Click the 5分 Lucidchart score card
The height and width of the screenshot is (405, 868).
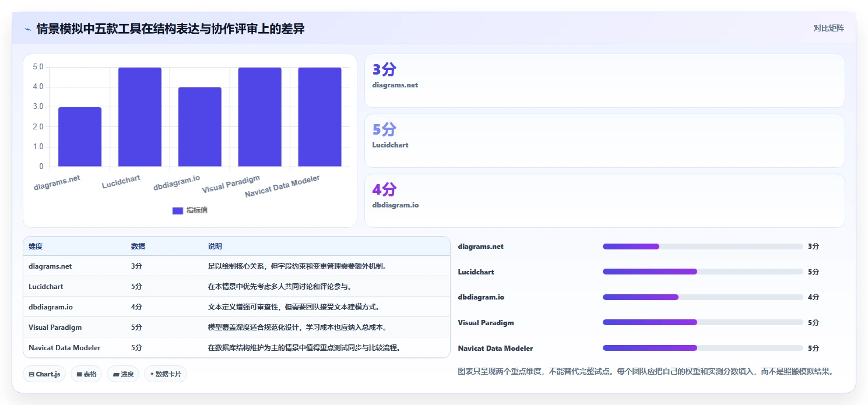click(x=605, y=141)
